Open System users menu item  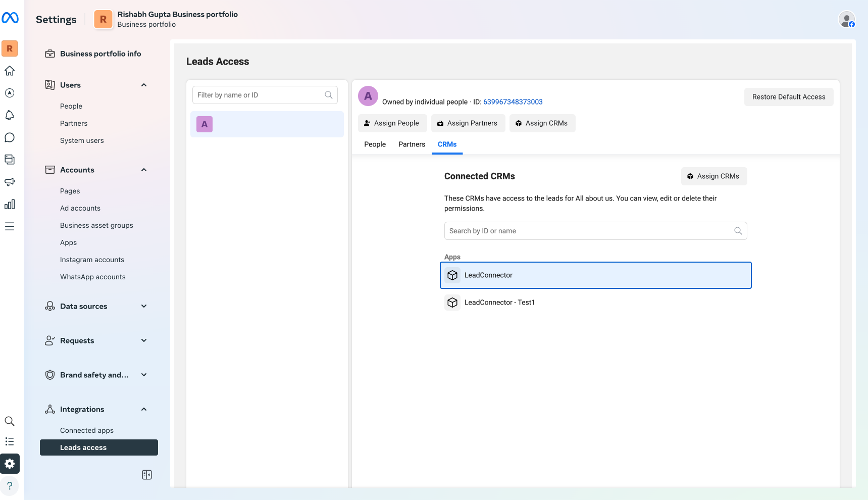pyautogui.click(x=82, y=140)
